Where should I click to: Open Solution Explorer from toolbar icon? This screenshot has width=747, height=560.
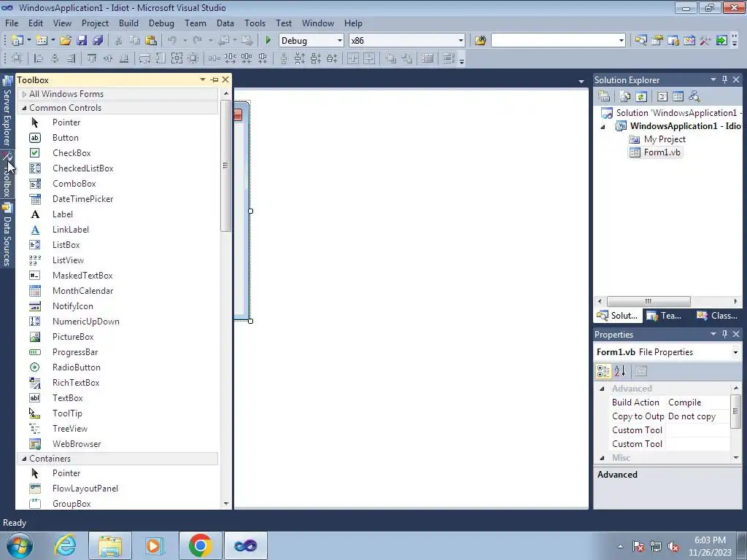[640, 41]
